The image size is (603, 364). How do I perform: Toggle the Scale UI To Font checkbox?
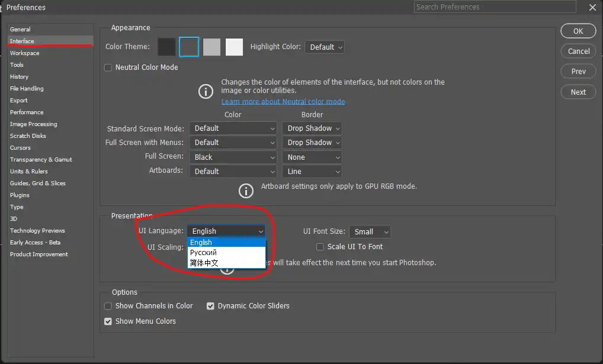click(320, 247)
